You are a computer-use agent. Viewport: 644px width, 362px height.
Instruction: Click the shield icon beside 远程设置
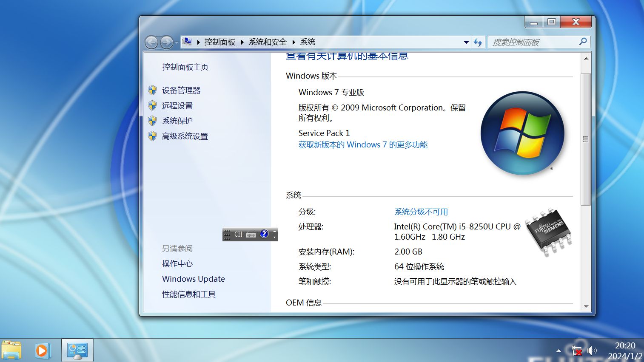tap(152, 105)
